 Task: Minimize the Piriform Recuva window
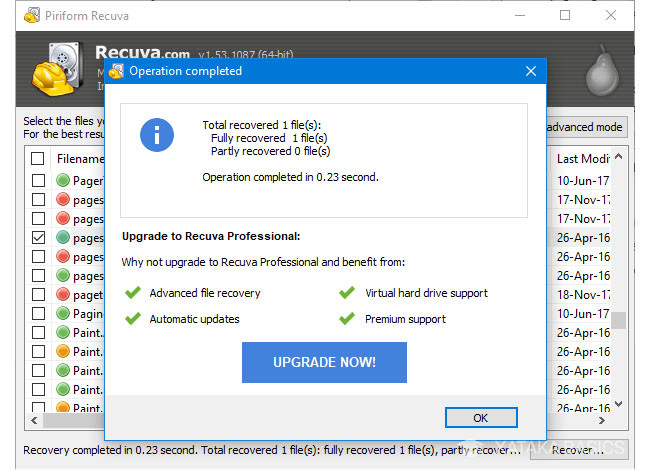click(520, 16)
